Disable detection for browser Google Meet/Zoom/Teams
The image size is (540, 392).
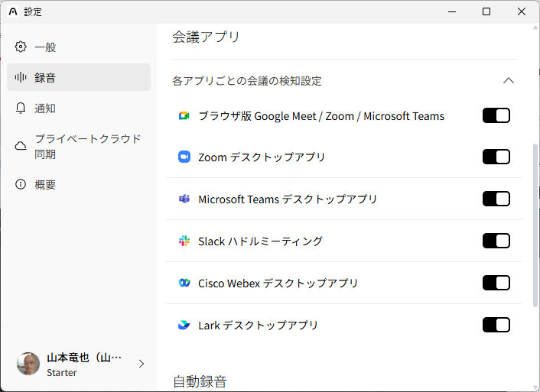(x=496, y=115)
